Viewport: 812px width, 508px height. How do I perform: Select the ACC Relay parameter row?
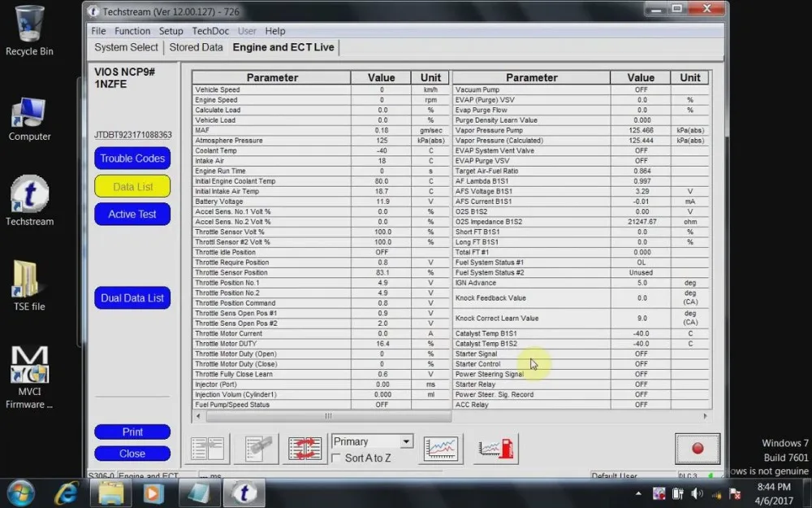click(x=581, y=405)
